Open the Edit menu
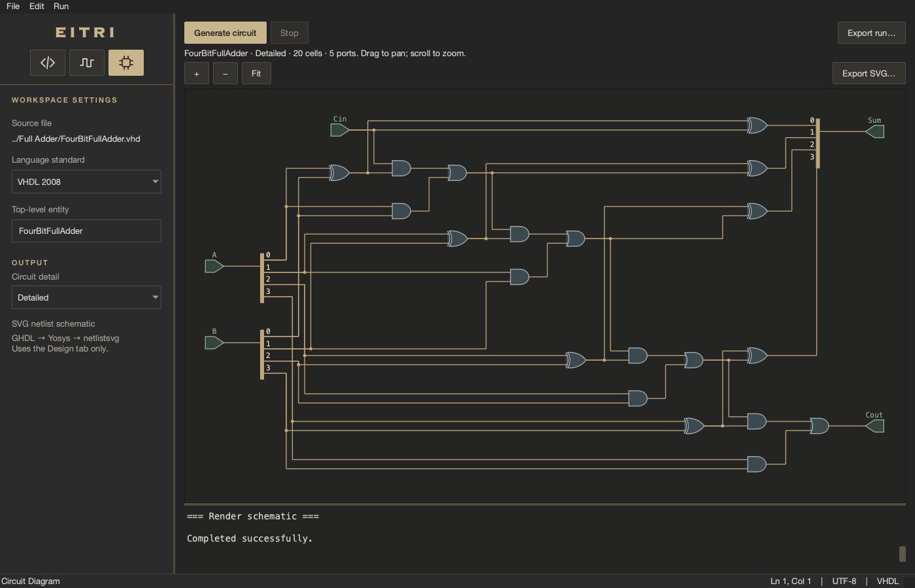Screen dimensions: 915x588 click(x=37, y=6)
